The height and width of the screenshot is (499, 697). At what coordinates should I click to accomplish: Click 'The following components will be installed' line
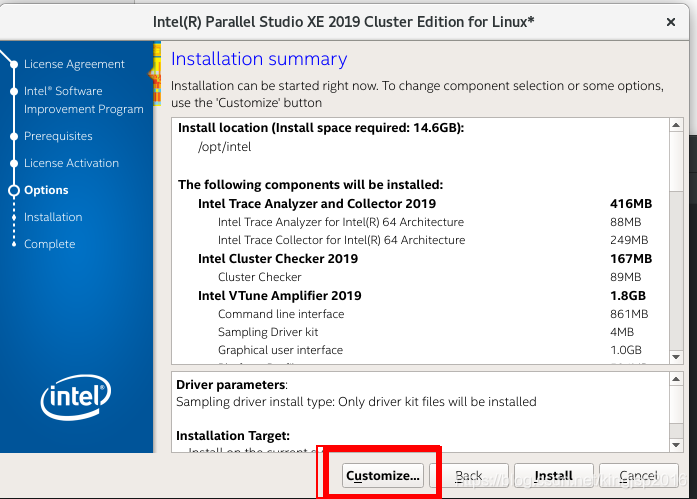click(x=310, y=184)
